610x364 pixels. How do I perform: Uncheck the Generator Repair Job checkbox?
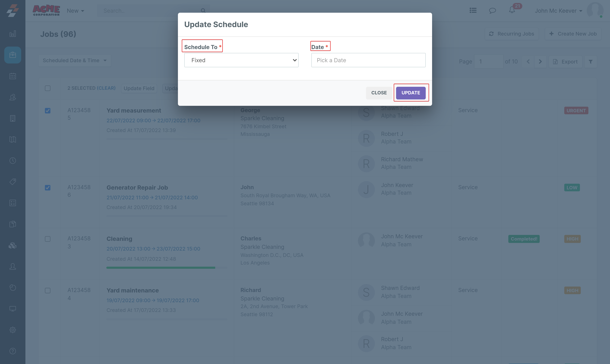click(48, 188)
